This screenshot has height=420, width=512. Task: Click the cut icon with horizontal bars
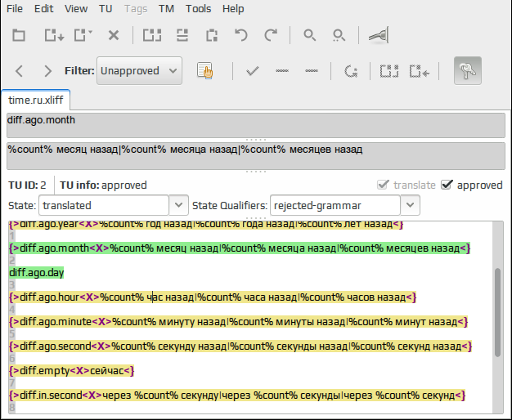(x=182, y=35)
